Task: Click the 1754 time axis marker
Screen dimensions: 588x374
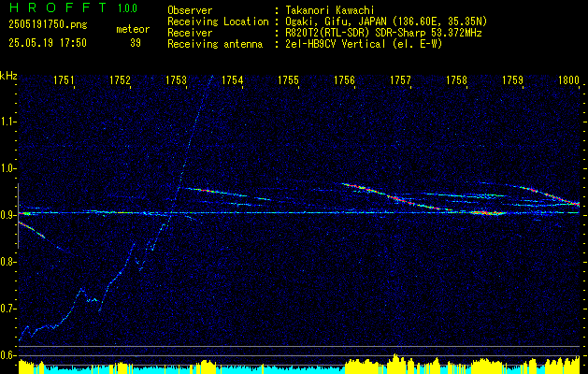Action: coord(233,80)
